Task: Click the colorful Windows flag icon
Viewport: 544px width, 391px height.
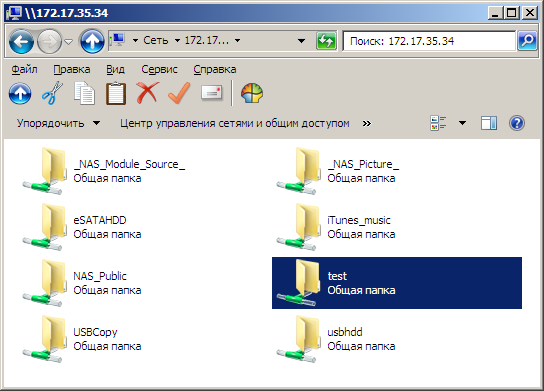Action: pyautogui.click(x=252, y=93)
